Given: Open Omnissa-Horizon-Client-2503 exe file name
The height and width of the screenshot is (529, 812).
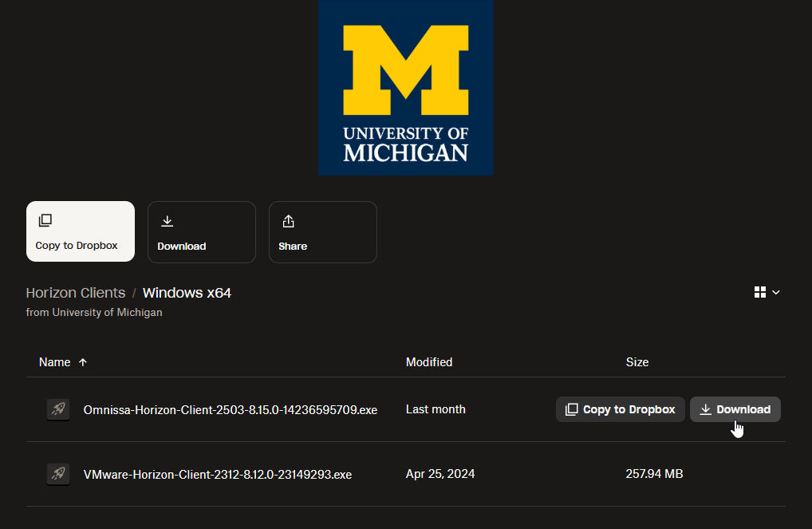Looking at the screenshot, I should (230, 410).
